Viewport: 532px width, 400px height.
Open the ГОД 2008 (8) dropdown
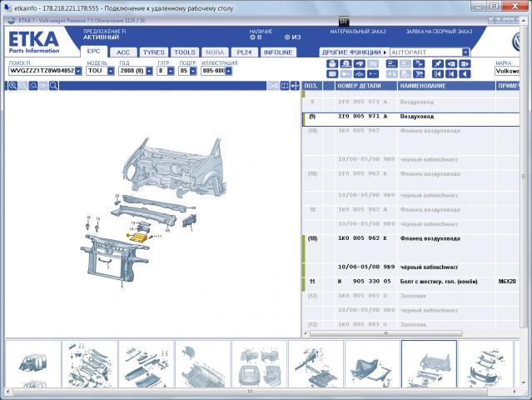coord(149,71)
